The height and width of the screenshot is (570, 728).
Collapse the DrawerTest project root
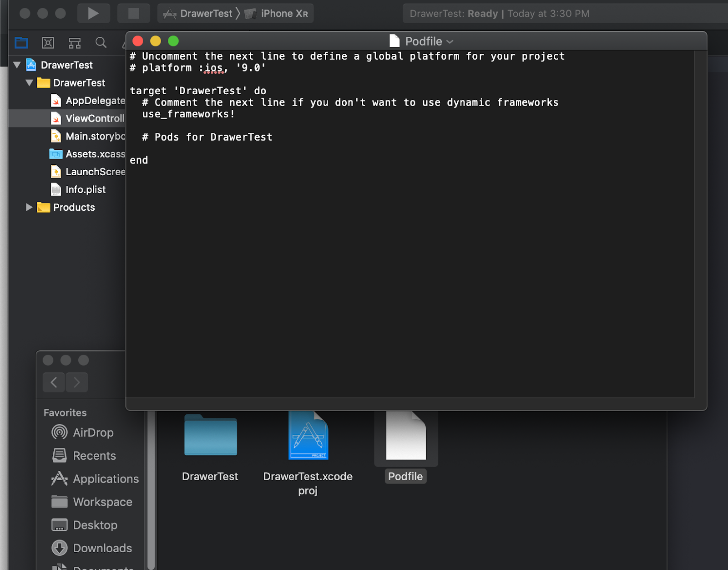17,65
